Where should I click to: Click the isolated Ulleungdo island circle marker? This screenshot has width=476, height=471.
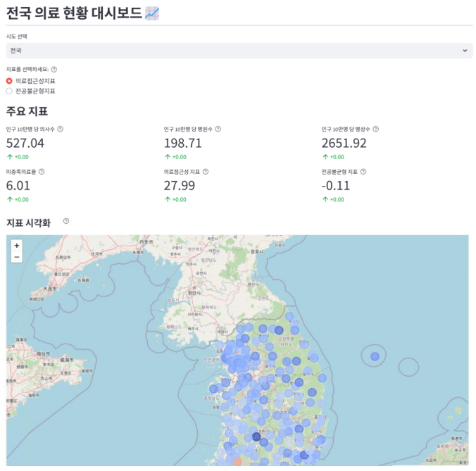(x=375, y=356)
